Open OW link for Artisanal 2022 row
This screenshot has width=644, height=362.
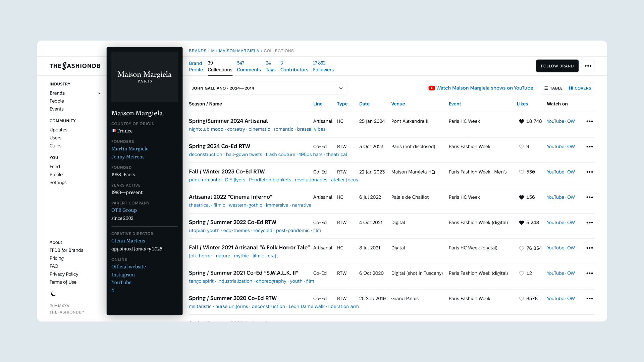click(571, 197)
